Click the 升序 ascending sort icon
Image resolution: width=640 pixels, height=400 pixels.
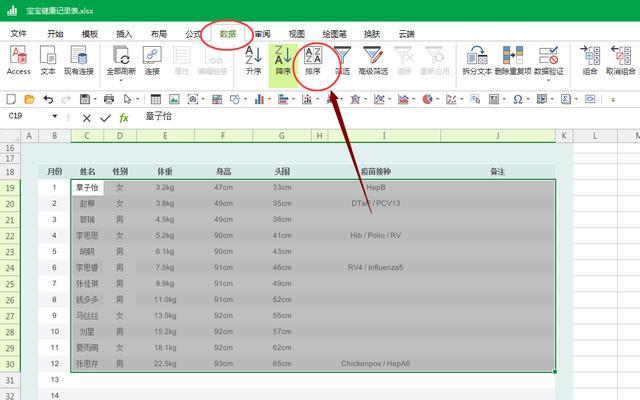tap(253, 60)
